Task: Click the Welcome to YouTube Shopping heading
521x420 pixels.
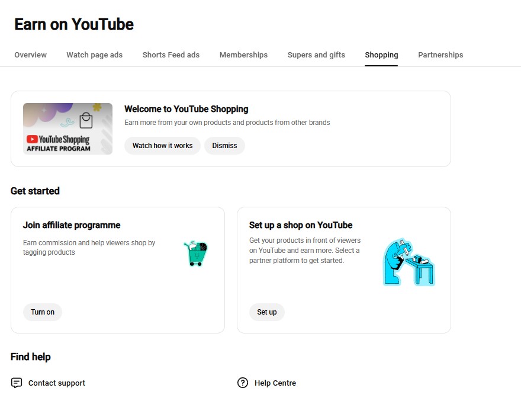Action: pyautogui.click(x=186, y=109)
